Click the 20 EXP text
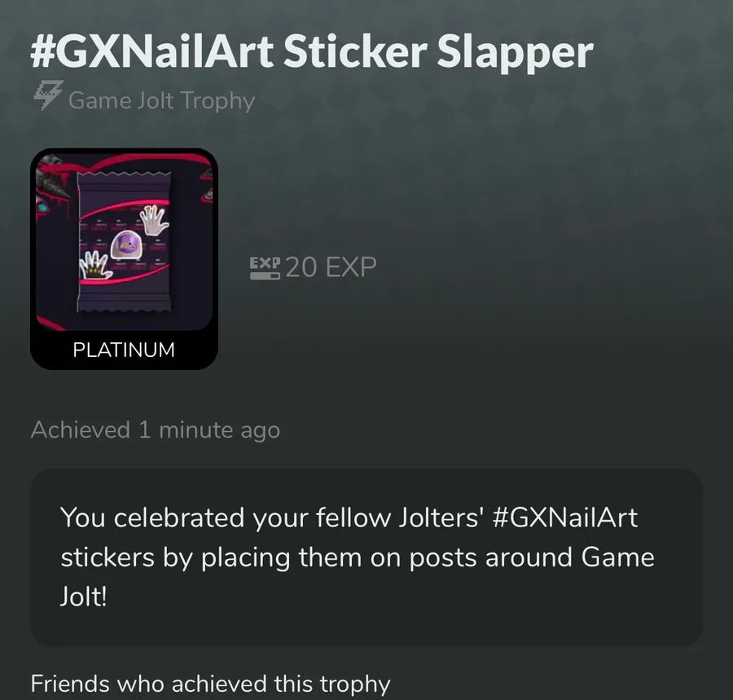Image resolution: width=733 pixels, height=700 pixels. pyautogui.click(x=331, y=267)
